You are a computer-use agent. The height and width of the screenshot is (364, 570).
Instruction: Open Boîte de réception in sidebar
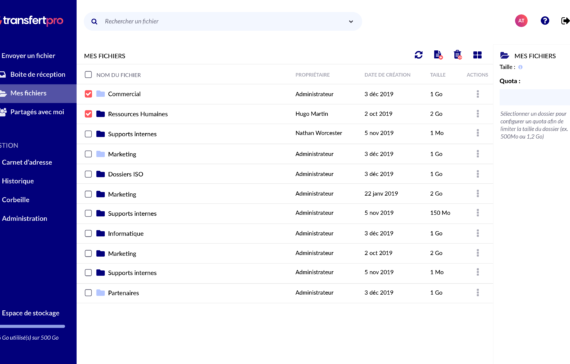pos(38,75)
